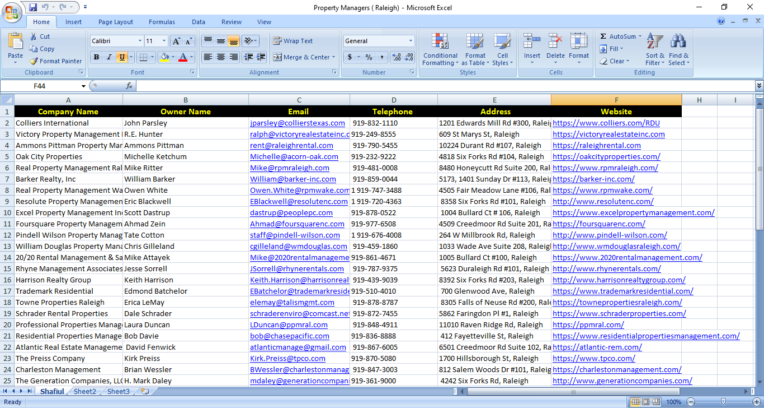Activate the Format Painter
The image size is (764, 408).
point(56,61)
